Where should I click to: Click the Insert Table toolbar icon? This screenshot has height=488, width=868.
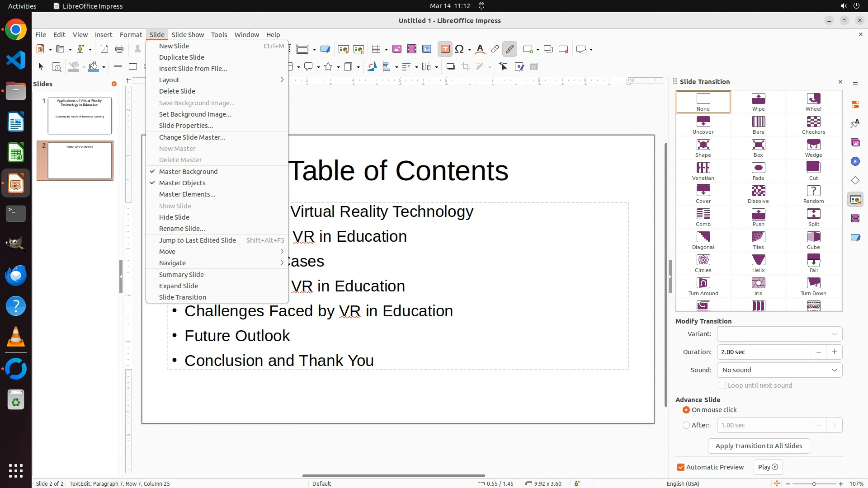(x=376, y=49)
